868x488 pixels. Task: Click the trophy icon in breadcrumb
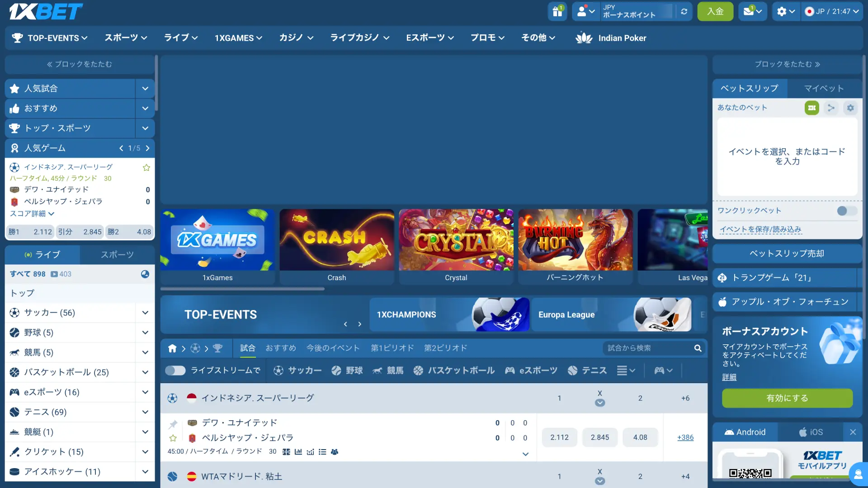(x=217, y=348)
